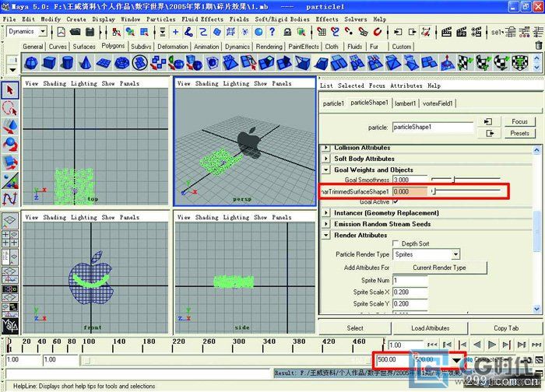Open the Fluid Effects menu
545x392 pixels.
(202, 19)
